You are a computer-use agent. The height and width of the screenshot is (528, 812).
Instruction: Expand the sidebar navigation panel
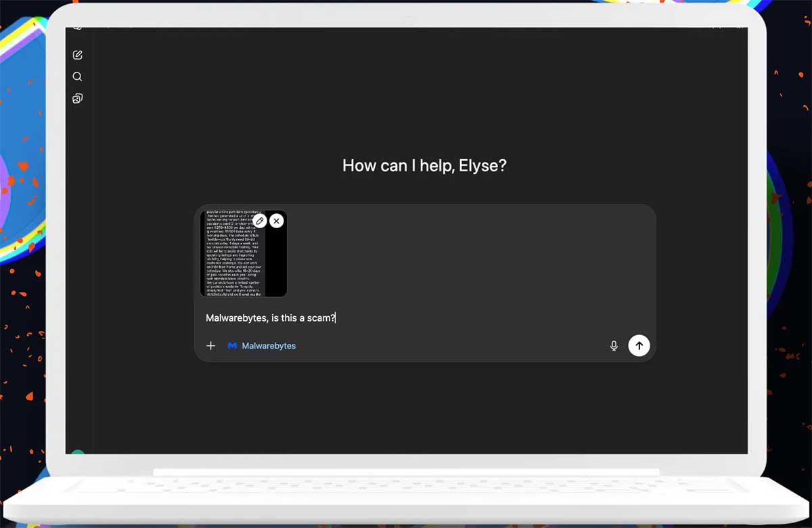(x=77, y=27)
